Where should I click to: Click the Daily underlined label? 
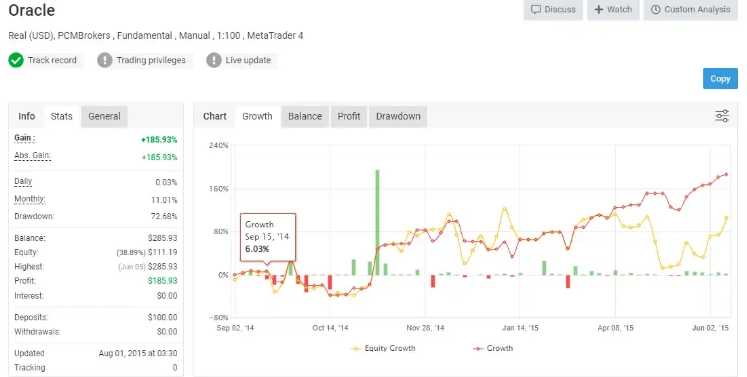point(23,182)
